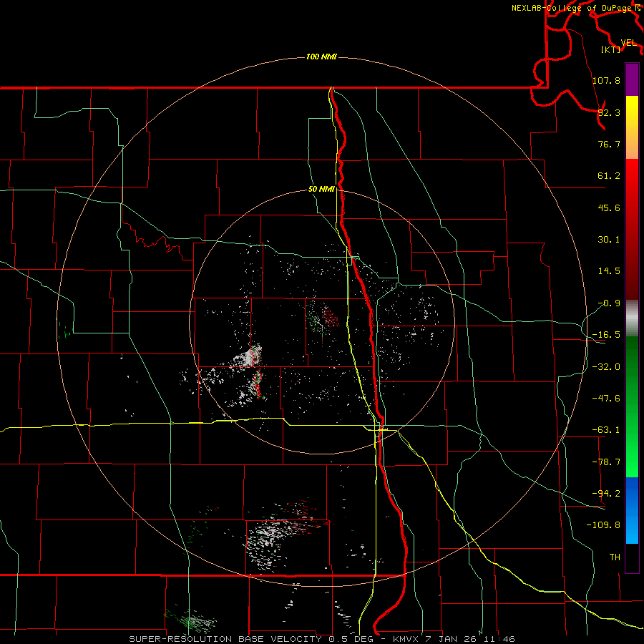
Task: Pick the yellow-orange segment of the color bar
Action: coord(632,127)
